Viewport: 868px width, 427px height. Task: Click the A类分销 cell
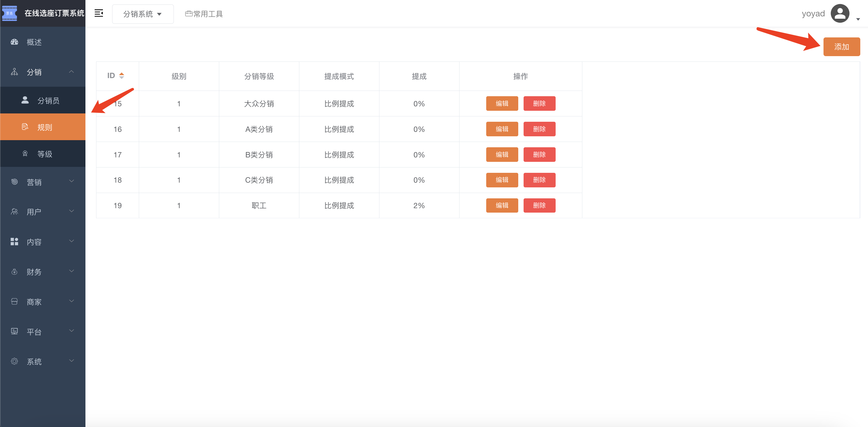(x=259, y=129)
